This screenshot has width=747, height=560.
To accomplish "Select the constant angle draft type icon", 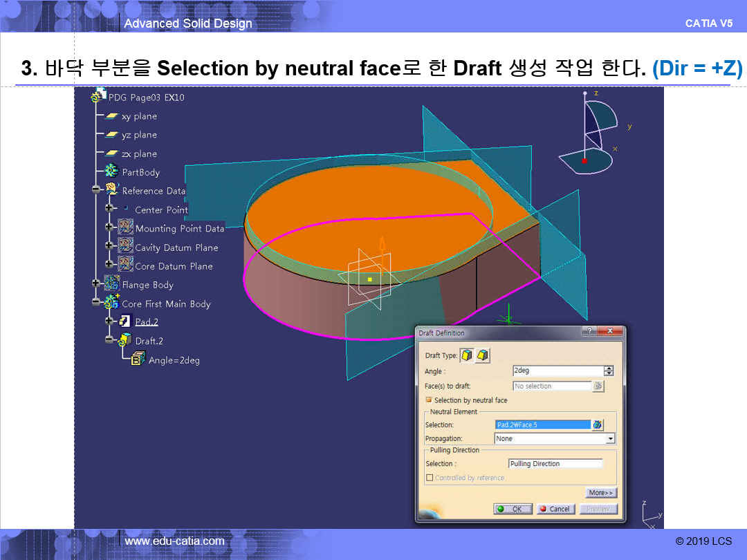I will pyautogui.click(x=467, y=355).
